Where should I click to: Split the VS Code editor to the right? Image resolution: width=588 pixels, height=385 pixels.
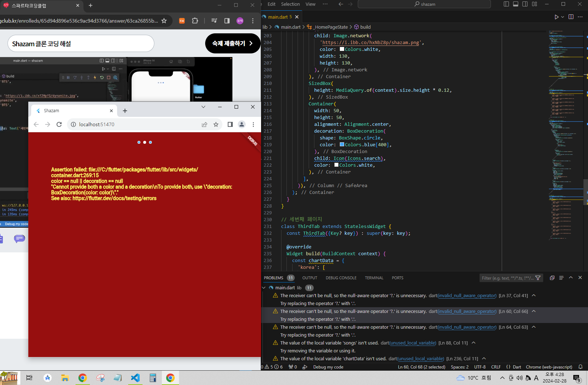571,17
